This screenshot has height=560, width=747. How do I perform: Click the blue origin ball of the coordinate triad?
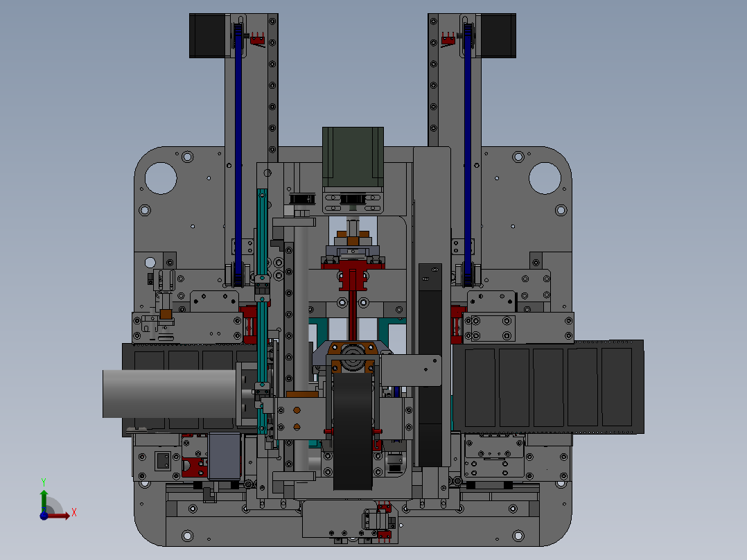pyautogui.click(x=44, y=516)
